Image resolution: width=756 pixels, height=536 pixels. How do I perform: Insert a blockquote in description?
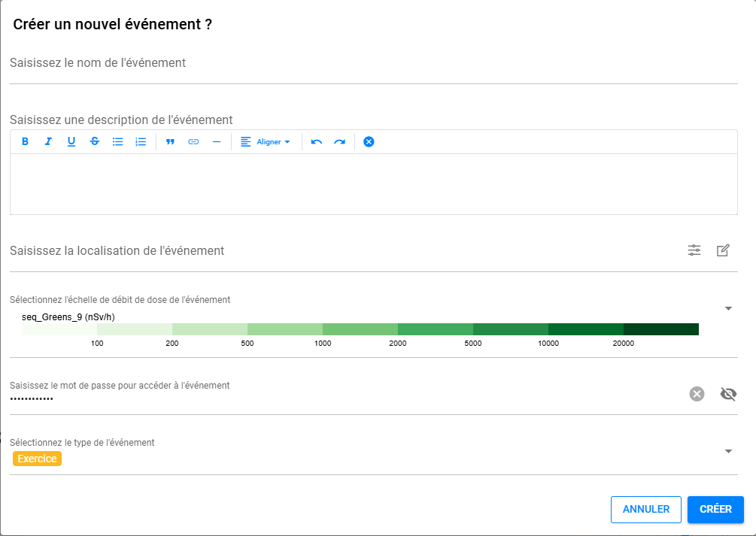170,141
